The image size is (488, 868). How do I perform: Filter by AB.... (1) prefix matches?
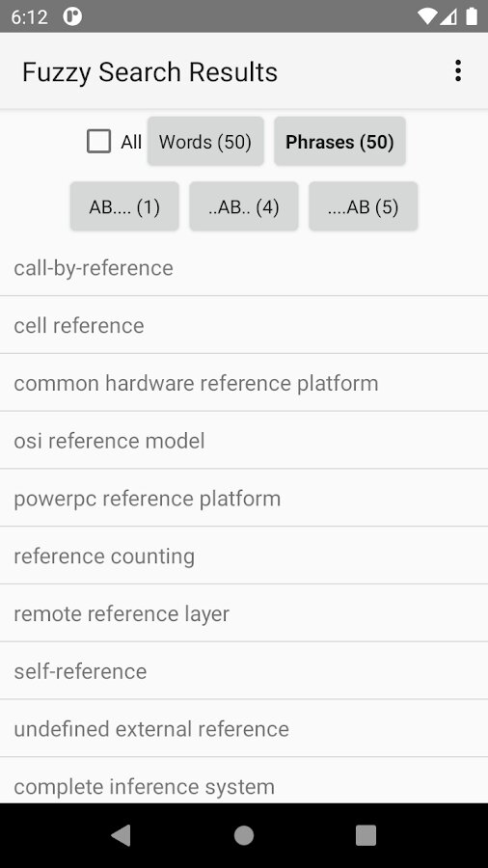124,206
